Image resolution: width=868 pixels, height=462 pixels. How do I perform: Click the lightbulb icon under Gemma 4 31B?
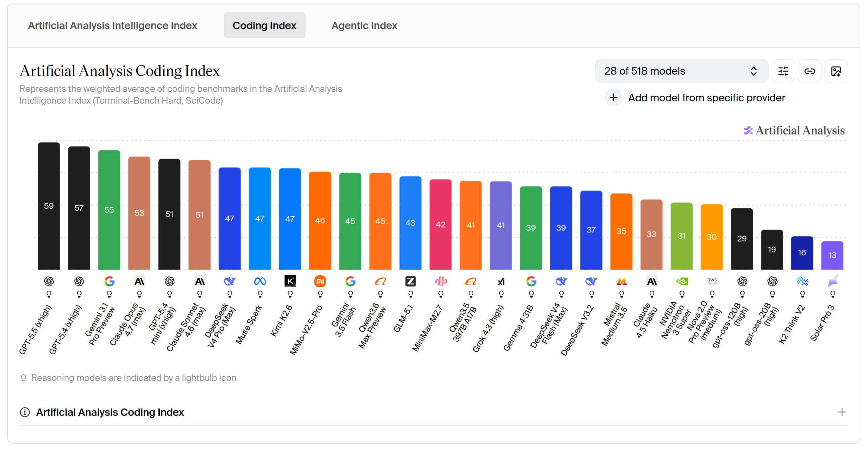[531, 294]
